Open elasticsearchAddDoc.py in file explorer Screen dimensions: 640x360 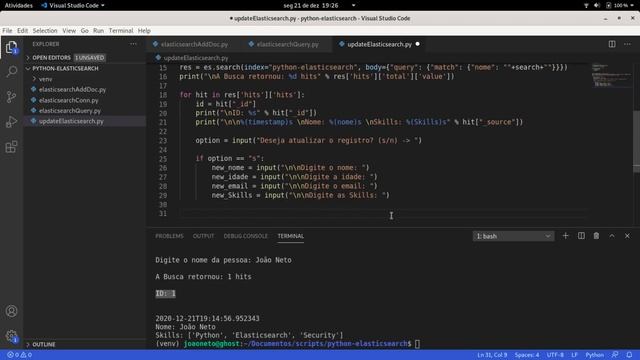tap(72, 89)
